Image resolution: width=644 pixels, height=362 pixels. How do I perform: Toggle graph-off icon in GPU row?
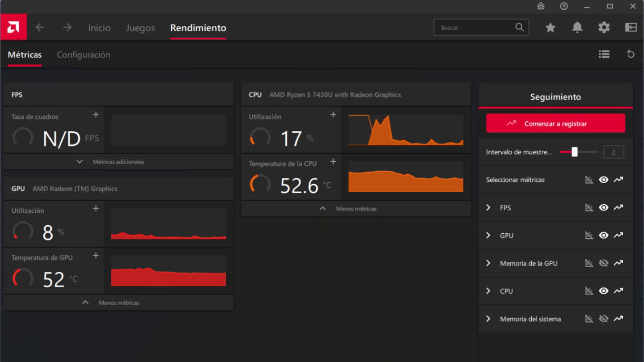pos(589,235)
